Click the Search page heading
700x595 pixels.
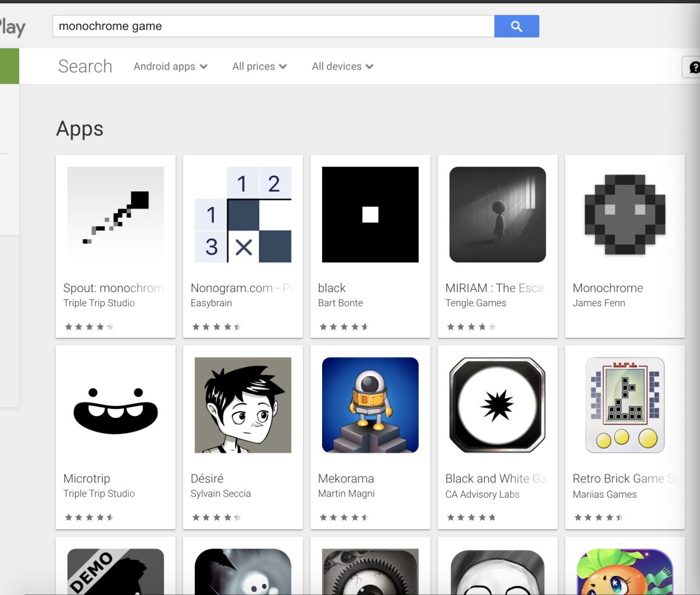click(x=85, y=66)
